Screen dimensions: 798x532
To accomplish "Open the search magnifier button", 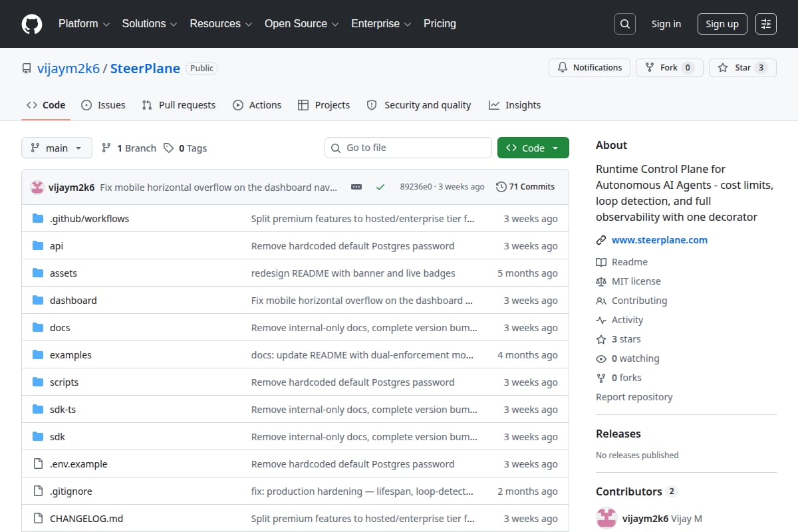I will pyautogui.click(x=624, y=24).
